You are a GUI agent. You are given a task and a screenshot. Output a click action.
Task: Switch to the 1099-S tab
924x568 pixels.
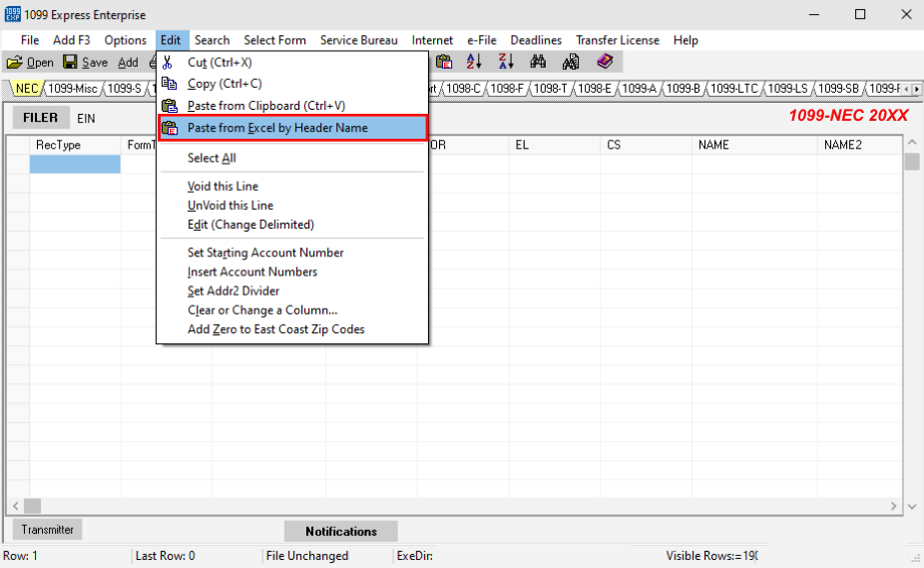pos(125,89)
